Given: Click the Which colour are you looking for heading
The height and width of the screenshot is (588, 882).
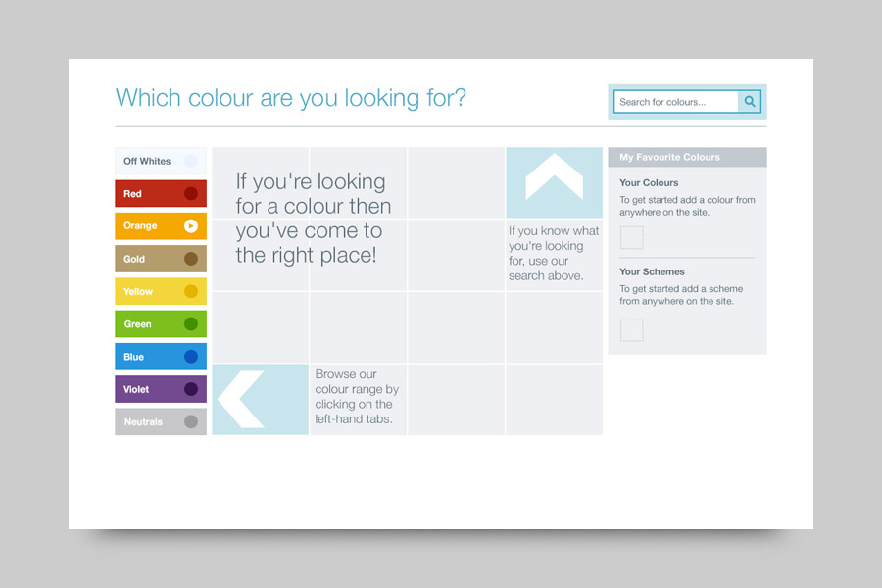Looking at the screenshot, I should [x=291, y=98].
